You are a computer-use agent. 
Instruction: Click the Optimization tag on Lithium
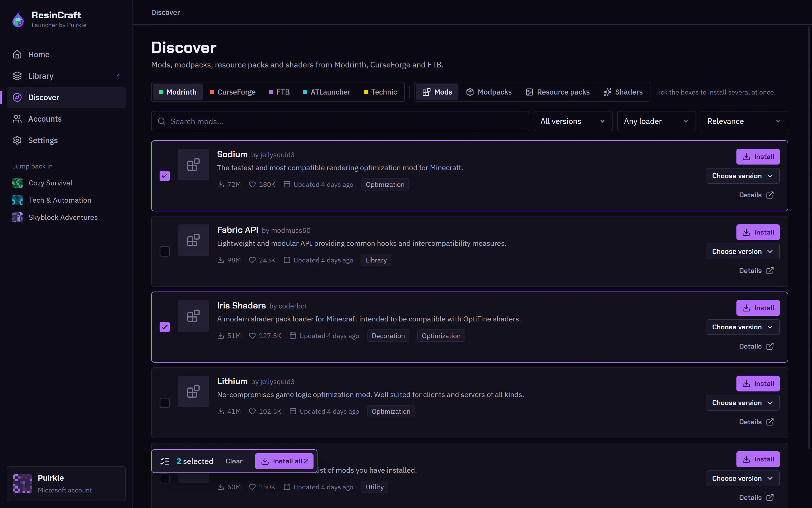[x=391, y=411]
